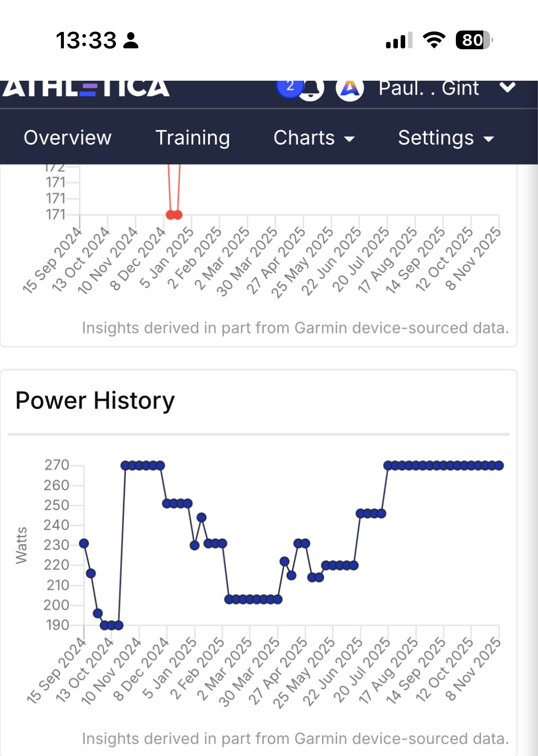Screen dimensions: 538x756
Task: Click the Athletica logo
Action: [x=86, y=88]
